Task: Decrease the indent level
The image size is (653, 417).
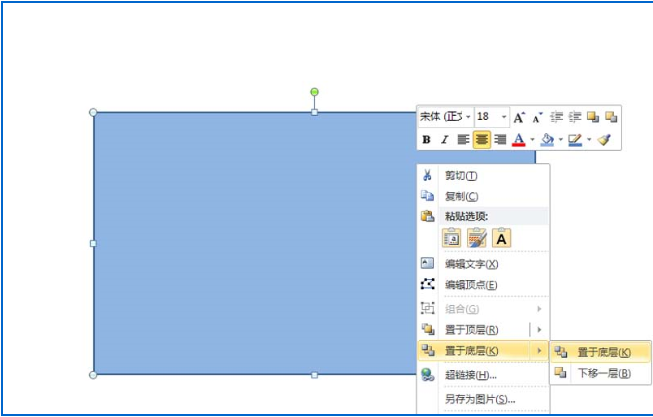Action: [x=556, y=117]
